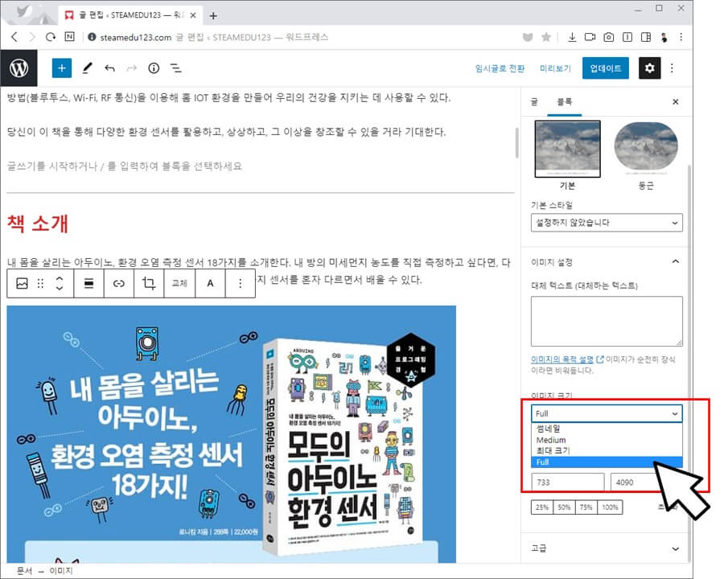The width and height of the screenshot is (728, 579).
Task: Toggle the settings gear sidebar
Action: (x=649, y=68)
